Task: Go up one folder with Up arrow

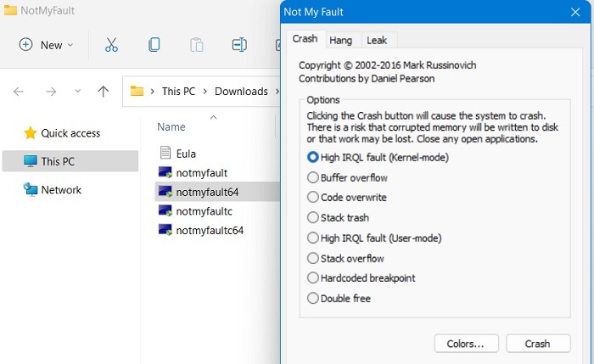Action: [x=103, y=92]
